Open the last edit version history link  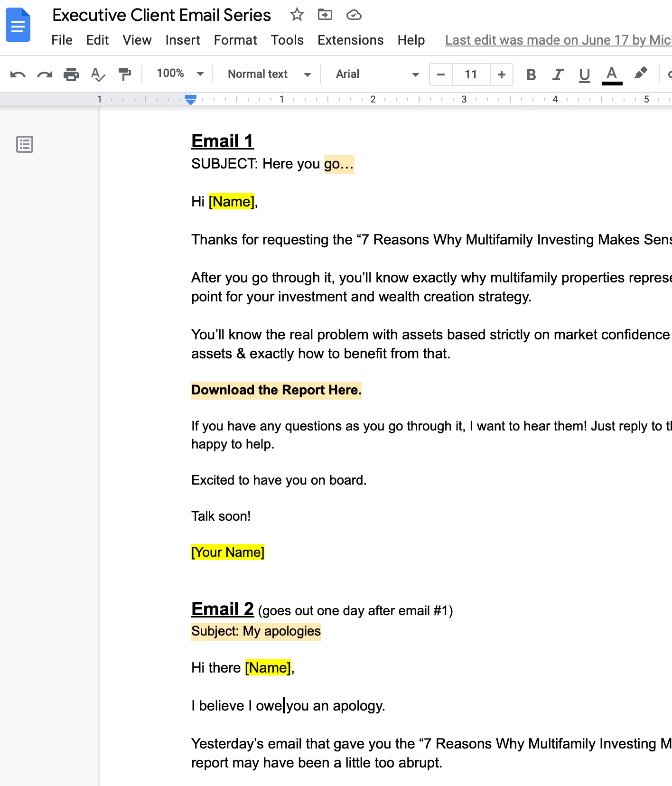[558, 40]
